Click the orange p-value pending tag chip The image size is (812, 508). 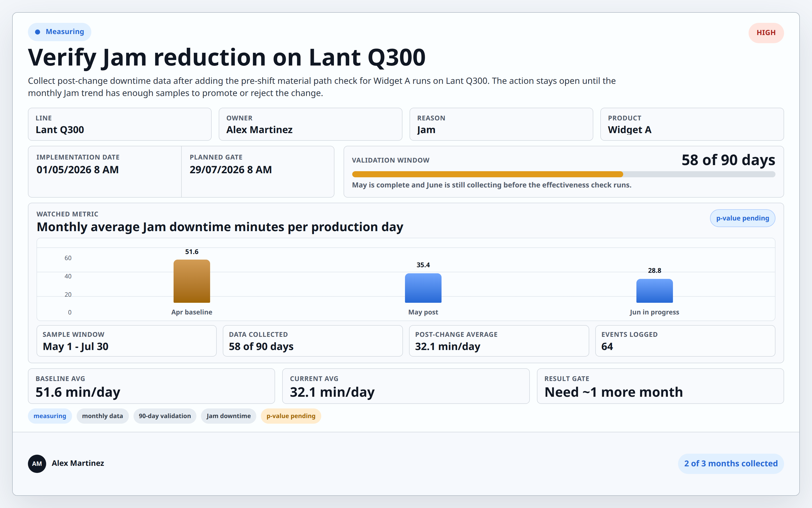291,416
